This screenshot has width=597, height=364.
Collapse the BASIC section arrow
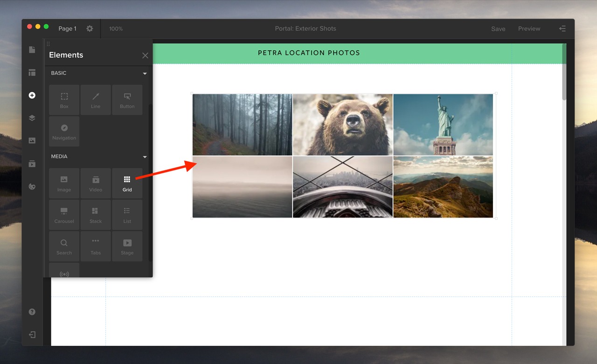tap(145, 74)
